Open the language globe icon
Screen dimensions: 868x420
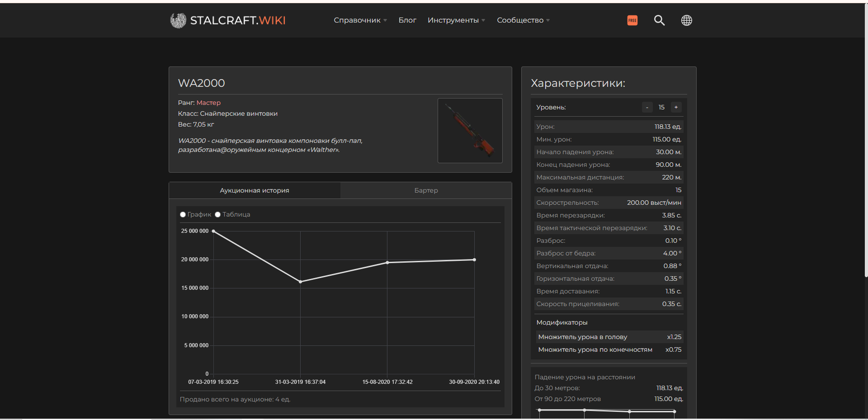coord(687,20)
